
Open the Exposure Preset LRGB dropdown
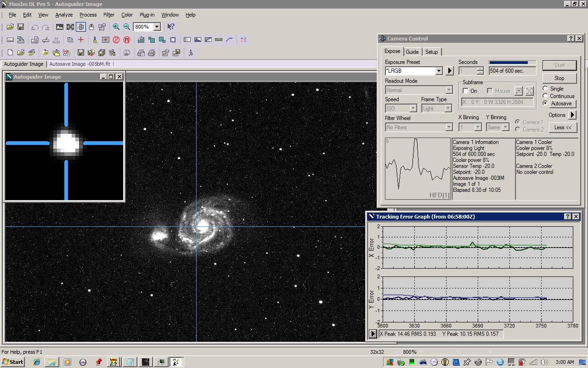tap(439, 71)
